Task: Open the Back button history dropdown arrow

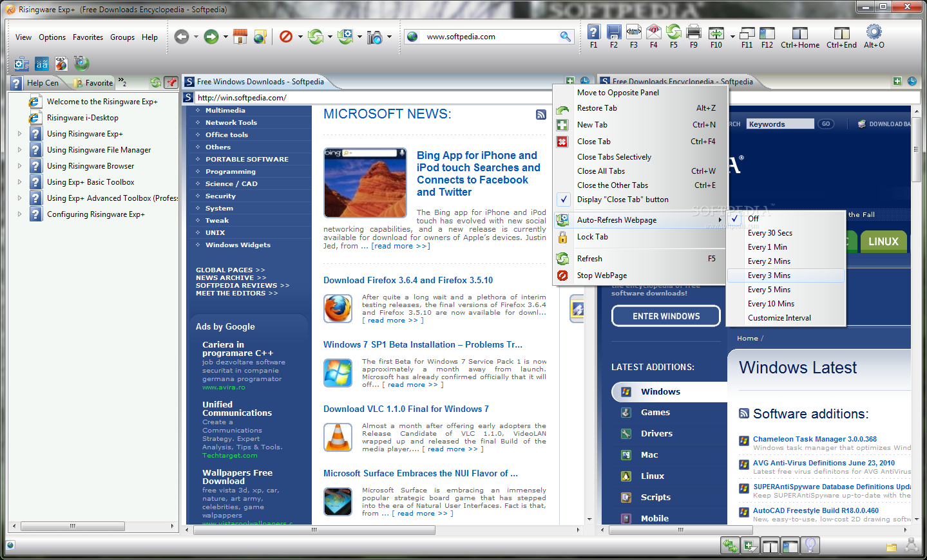Action: (x=195, y=37)
